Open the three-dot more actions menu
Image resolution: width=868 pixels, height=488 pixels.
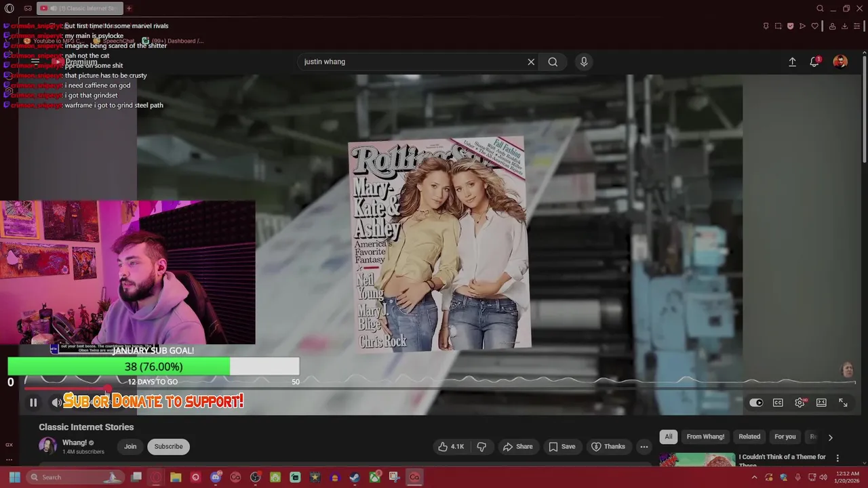tap(644, 447)
